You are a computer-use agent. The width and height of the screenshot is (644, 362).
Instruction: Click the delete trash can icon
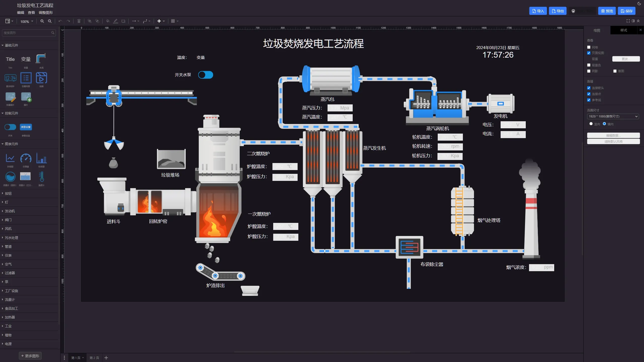pos(79,21)
